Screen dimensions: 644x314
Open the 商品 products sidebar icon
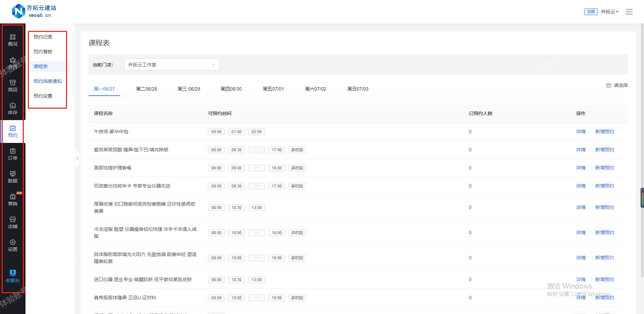[13, 86]
